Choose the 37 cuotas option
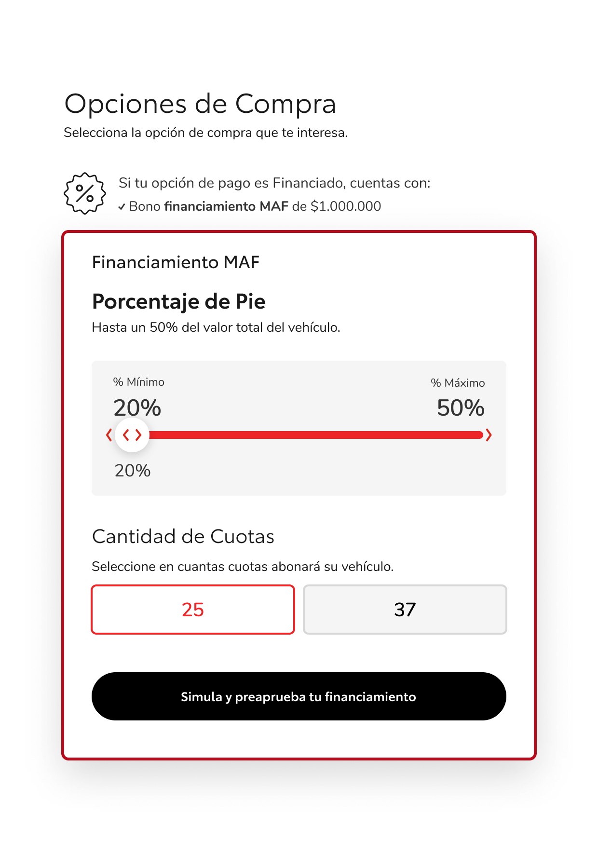598x868 pixels. coord(405,610)
